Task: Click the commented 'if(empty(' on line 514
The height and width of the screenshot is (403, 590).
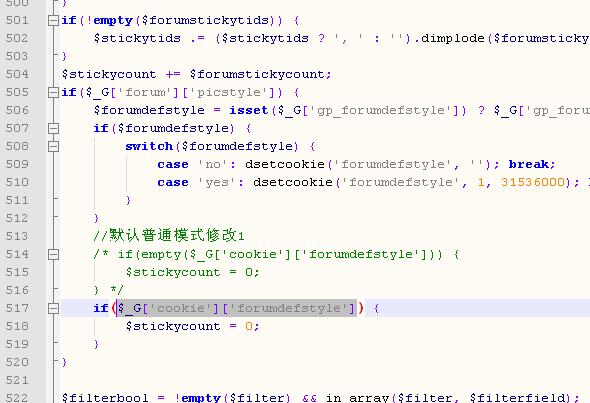Action: tap(154, 255)
